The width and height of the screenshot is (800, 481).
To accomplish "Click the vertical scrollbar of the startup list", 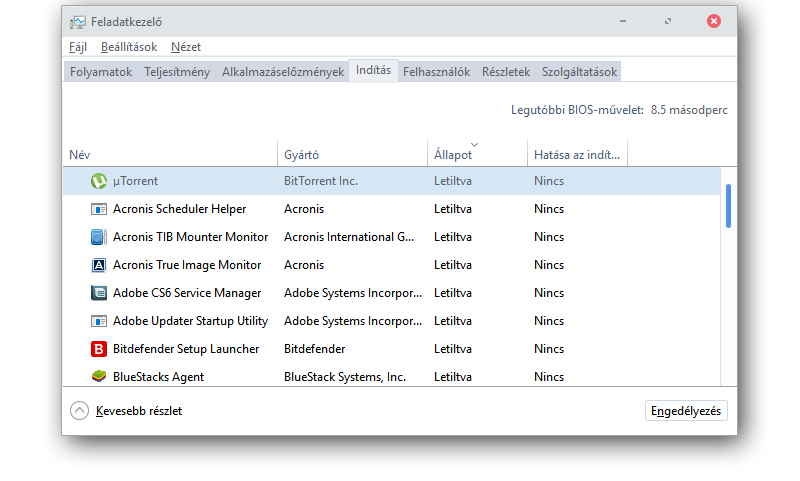I will point(728,205).
